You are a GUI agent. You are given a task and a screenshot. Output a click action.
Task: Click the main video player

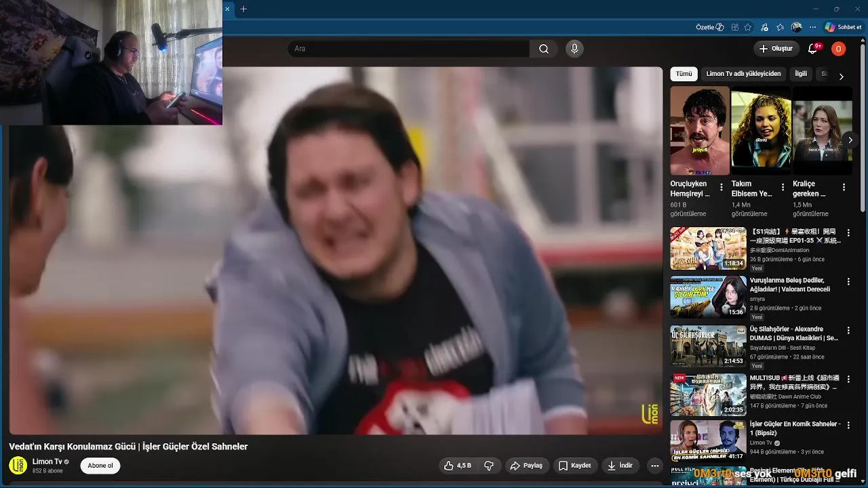[x=336, y=250]
